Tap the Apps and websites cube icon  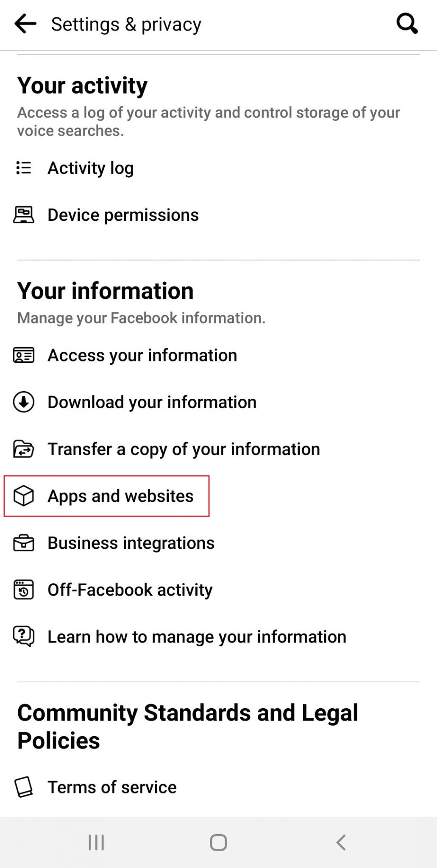[24, 496]
